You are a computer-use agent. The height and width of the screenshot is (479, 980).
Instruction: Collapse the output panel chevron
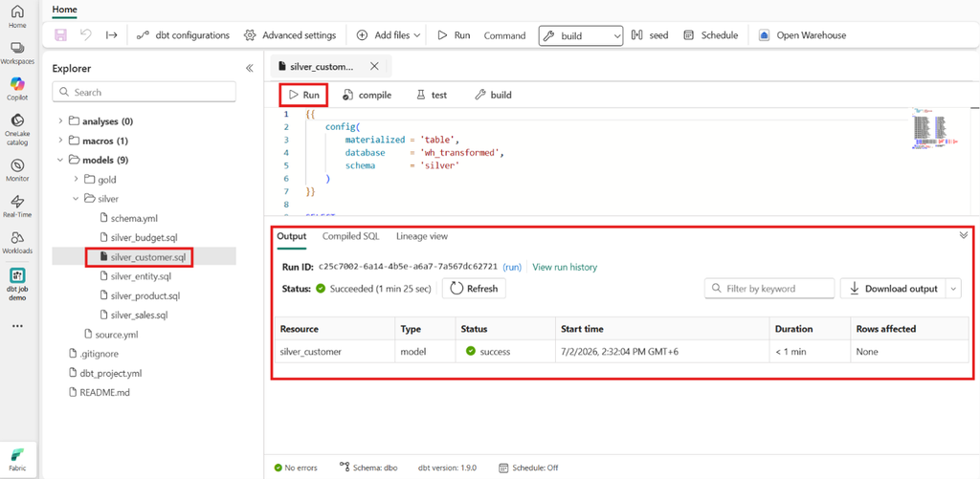pos(963,235)
